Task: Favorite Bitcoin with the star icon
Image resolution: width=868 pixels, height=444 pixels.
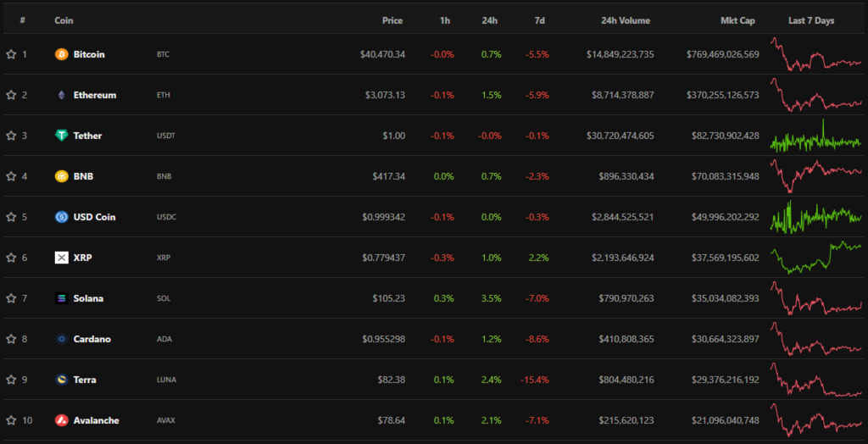Action: pyautogui.click(x=10, y=54)
